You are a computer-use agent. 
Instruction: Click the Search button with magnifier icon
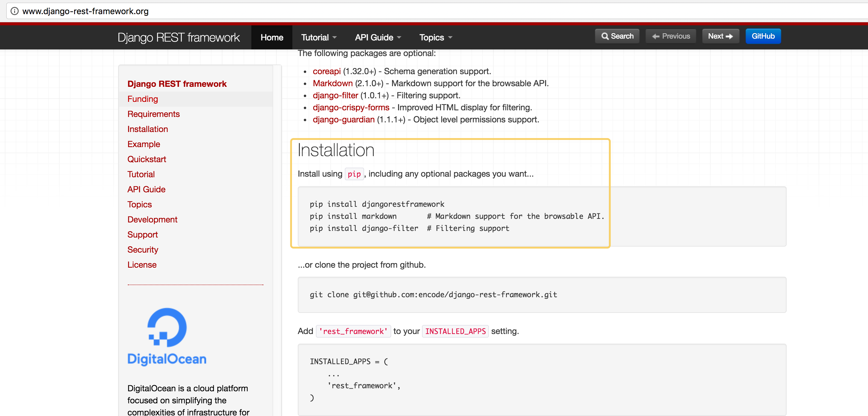point(617,36)
